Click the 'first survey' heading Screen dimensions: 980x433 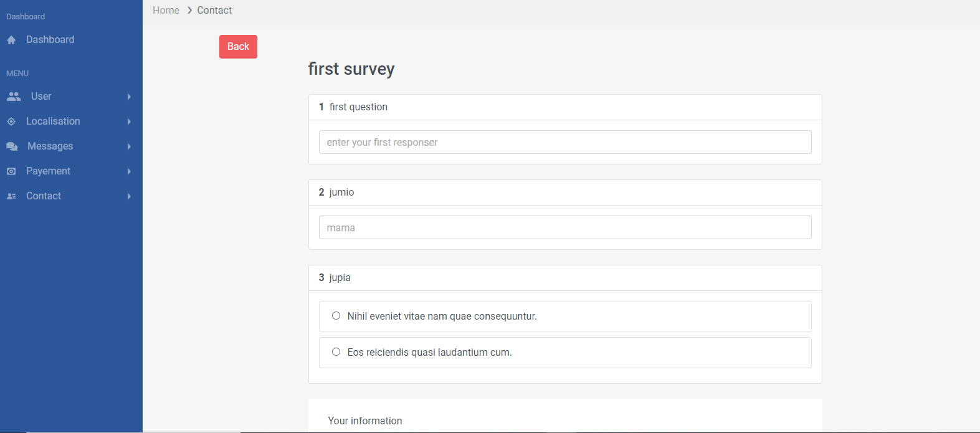[x=351, y=69]
